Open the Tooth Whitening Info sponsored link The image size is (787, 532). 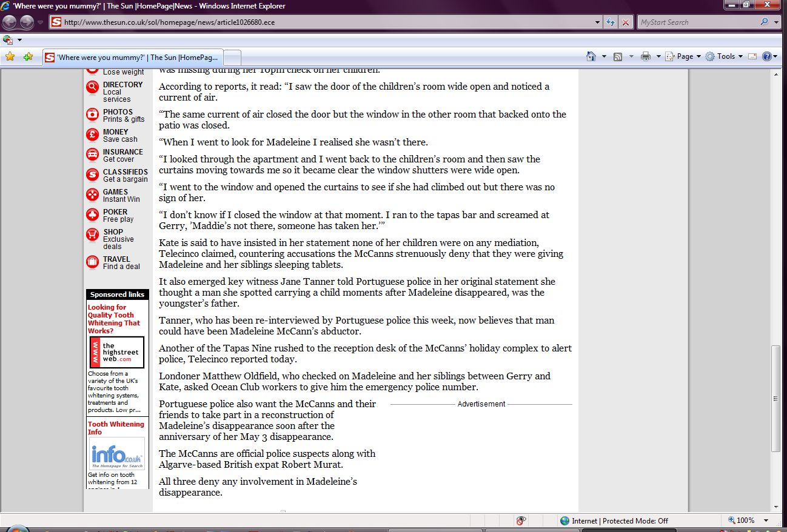(116, 428)
